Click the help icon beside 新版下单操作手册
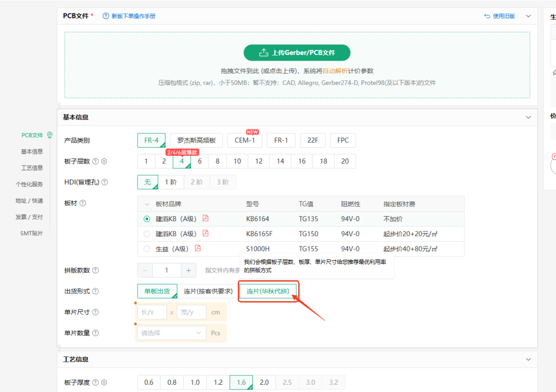Screen dimensions: 556x392 point(106,16)
